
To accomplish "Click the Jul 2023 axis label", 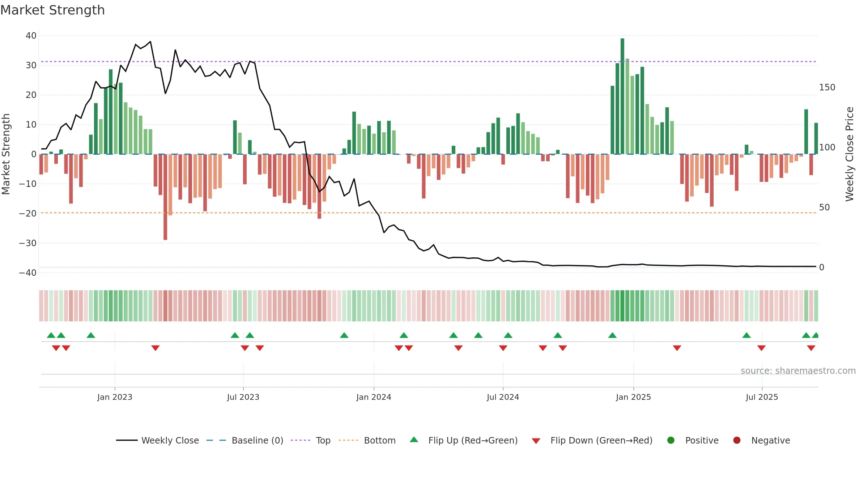I will [x=243, y=397].
